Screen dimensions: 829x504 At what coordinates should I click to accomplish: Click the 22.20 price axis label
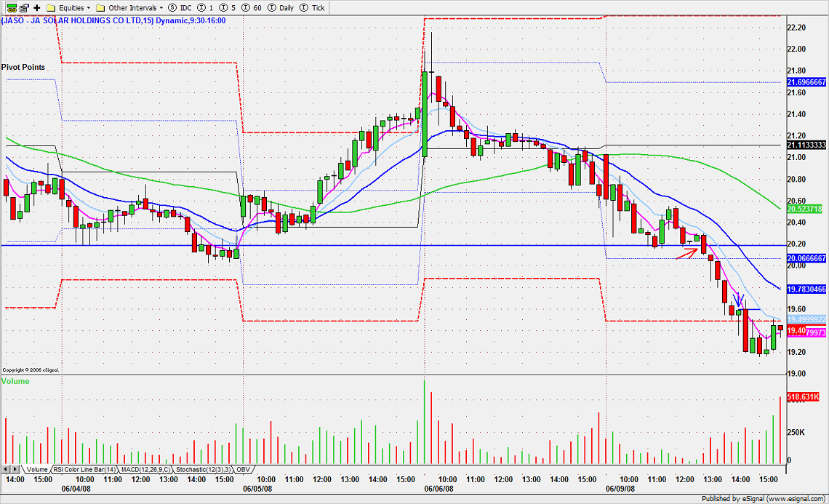point(797,28)
